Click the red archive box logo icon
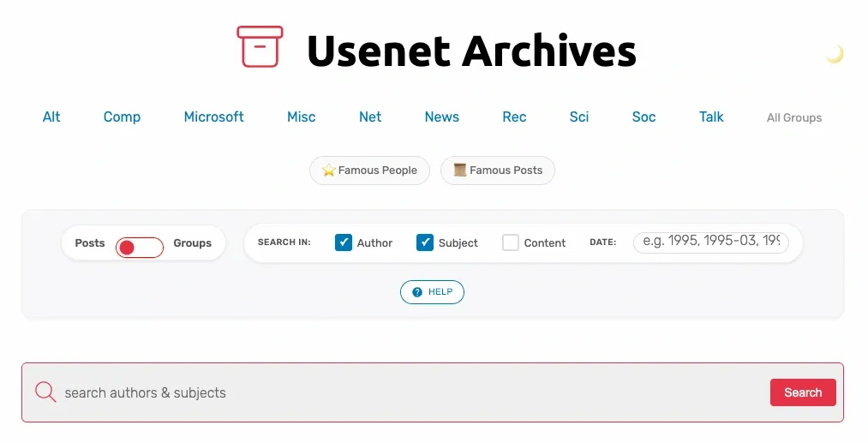The height and width of the screenshot is (443, 868). [x=260, y=47]
